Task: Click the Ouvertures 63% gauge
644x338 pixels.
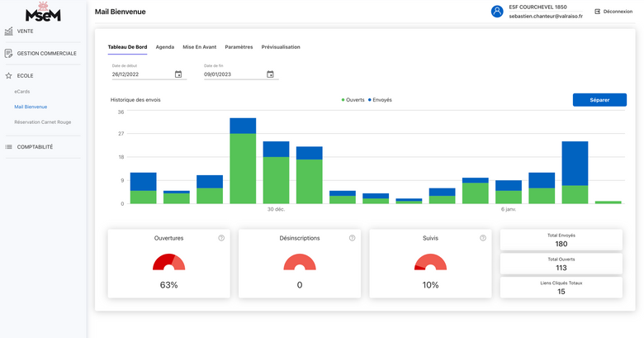Action: [168, 262]
